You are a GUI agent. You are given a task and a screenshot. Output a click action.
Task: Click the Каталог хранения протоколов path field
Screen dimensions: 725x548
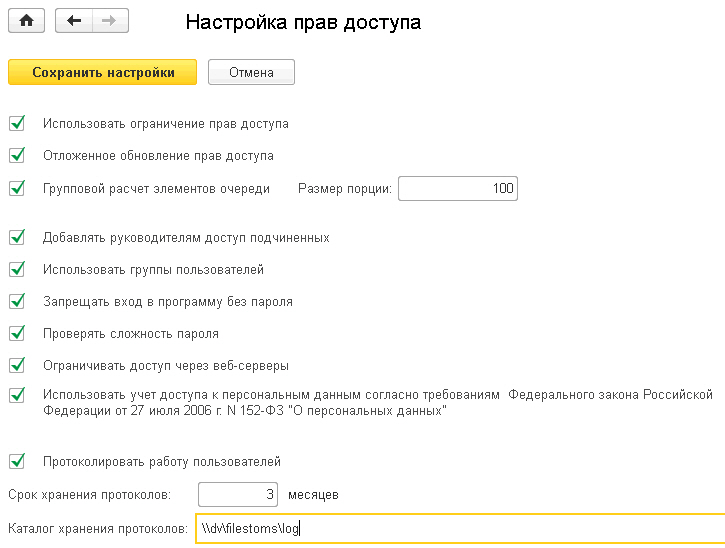[x=460, y=528]
